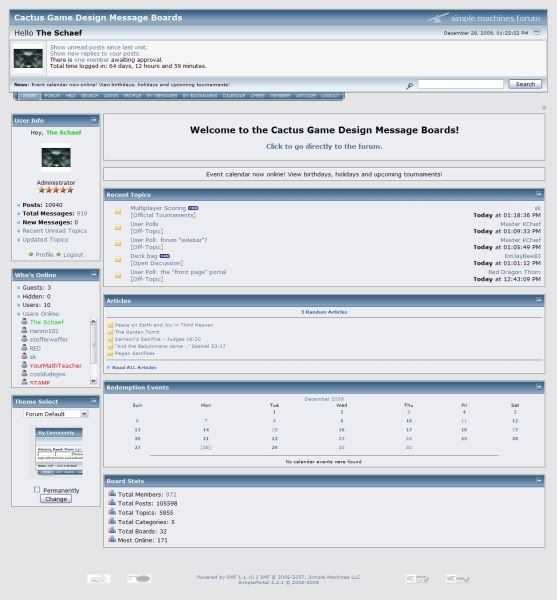This screenshot has height=600, width=557.
Task: Collapse the Who's Online panel
Action: coord(94,274)
